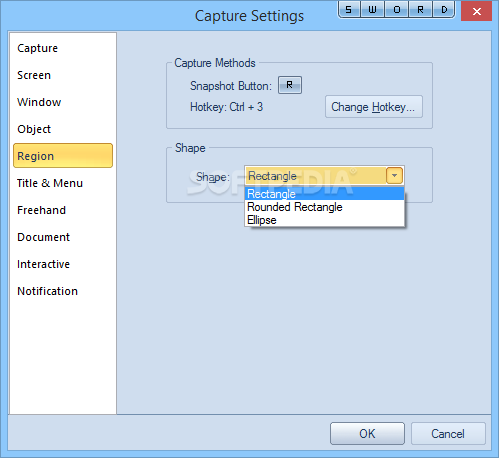Click the title bar R key icon
The width and height of the screenshot is (499, 458).
(420, 10)
